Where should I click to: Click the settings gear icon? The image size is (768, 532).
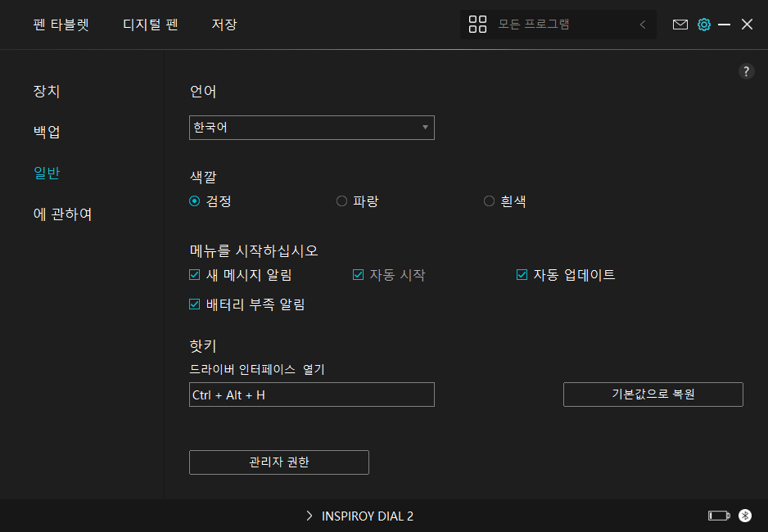[x=703, y=25]
